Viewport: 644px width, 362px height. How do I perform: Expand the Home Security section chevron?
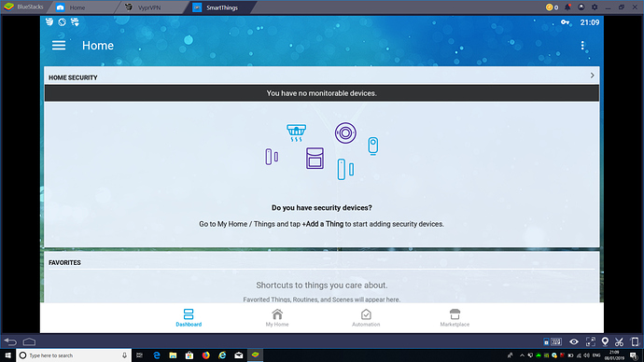[592, 76]
